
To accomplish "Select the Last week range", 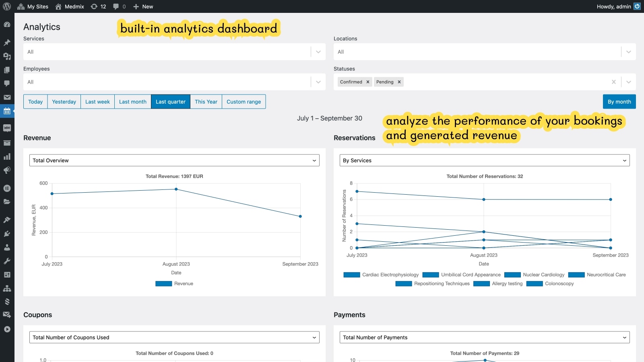I will click(97, 102).
